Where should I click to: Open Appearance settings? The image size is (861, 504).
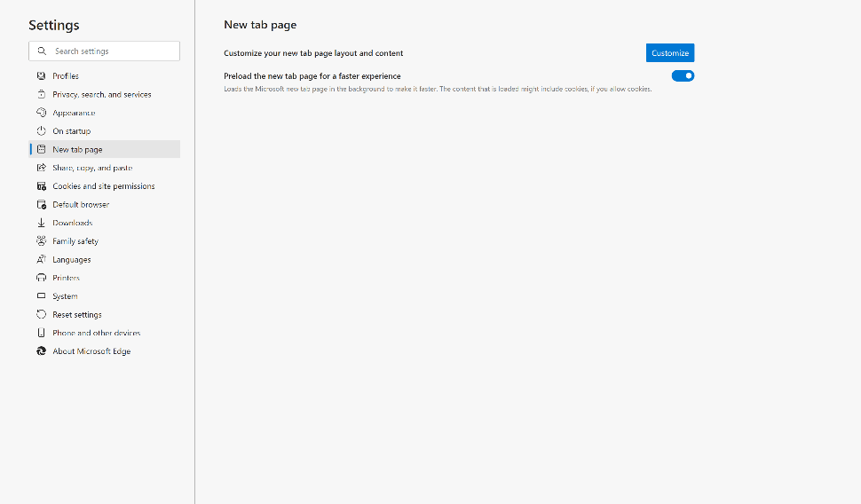tap(105, 113)
